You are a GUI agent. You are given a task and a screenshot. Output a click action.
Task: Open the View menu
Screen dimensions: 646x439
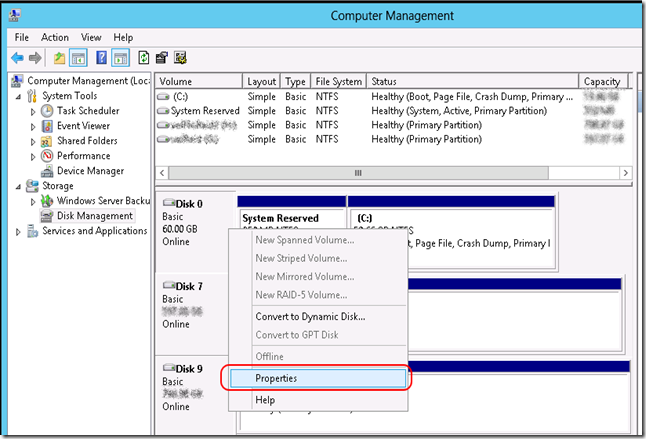[x=91, y=37]
